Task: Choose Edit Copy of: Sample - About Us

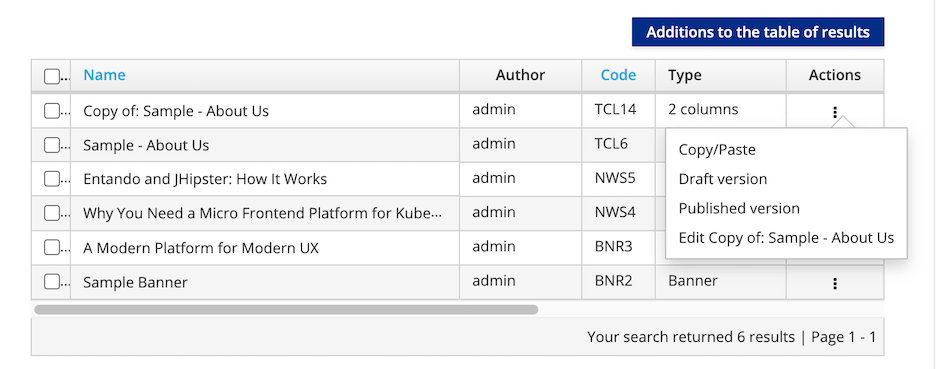Action: 786,238
